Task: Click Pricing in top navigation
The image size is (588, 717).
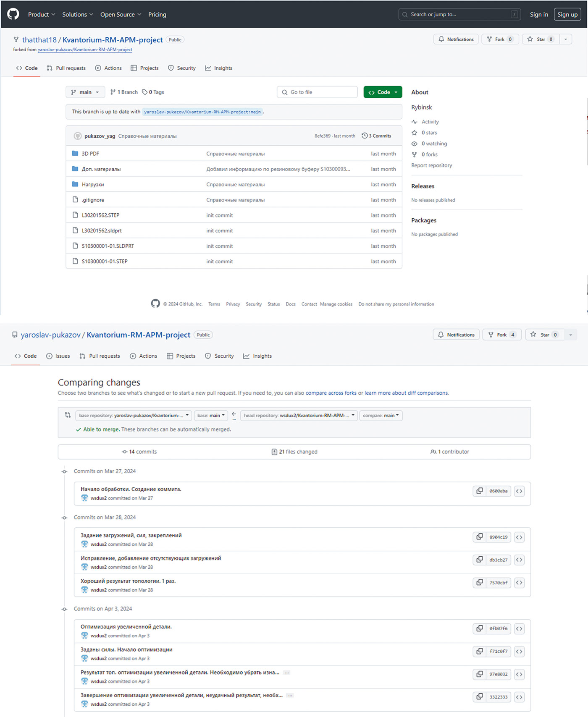Action: [x=157, y=14]
